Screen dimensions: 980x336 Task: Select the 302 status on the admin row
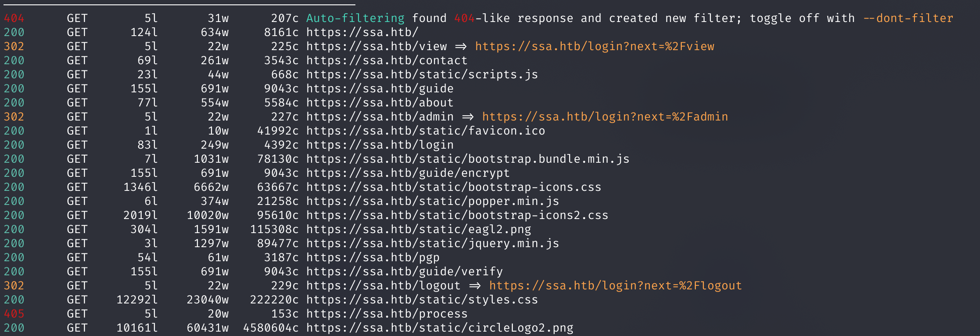point(14,117)
